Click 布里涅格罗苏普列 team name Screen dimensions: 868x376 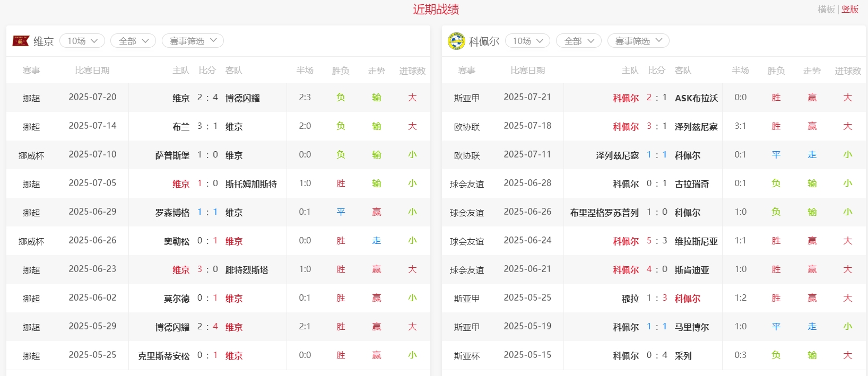coord(604,213)
